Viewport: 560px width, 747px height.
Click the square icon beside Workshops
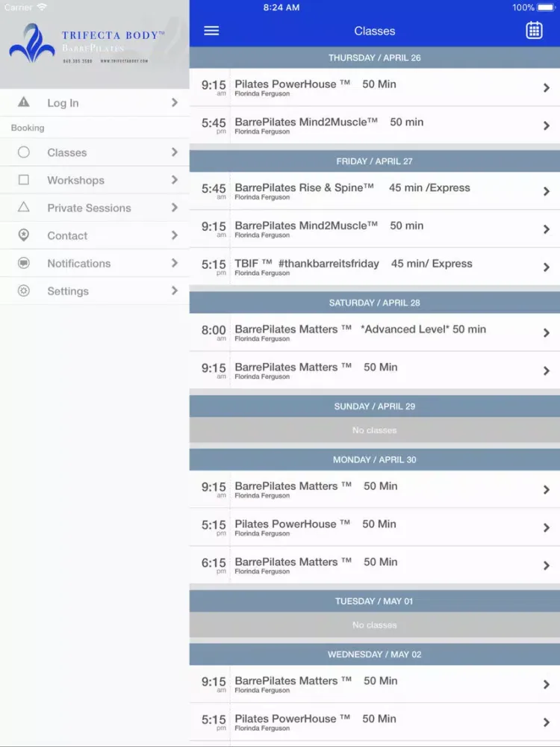click(24, 179)
